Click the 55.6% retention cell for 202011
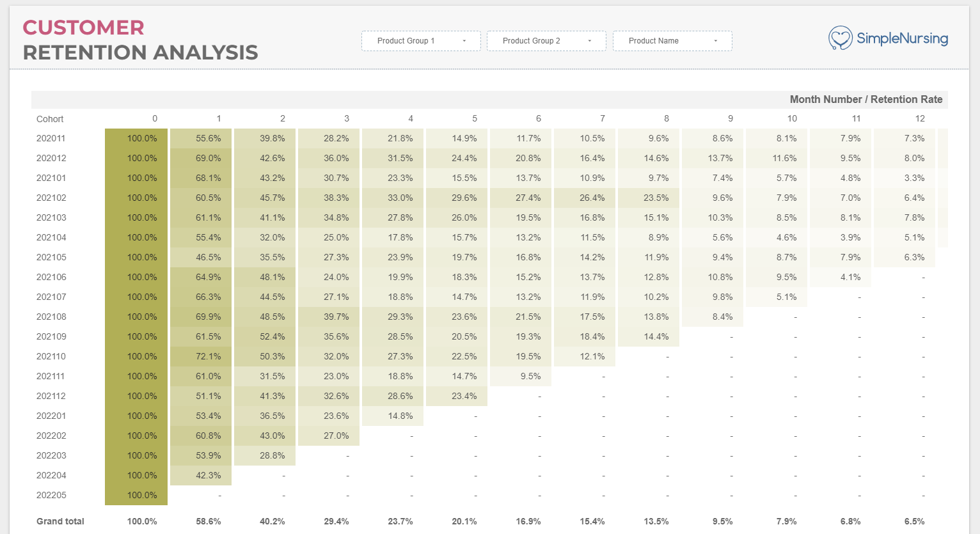The image size is (980, 534). pyautogui.click(x=208, y=138)
